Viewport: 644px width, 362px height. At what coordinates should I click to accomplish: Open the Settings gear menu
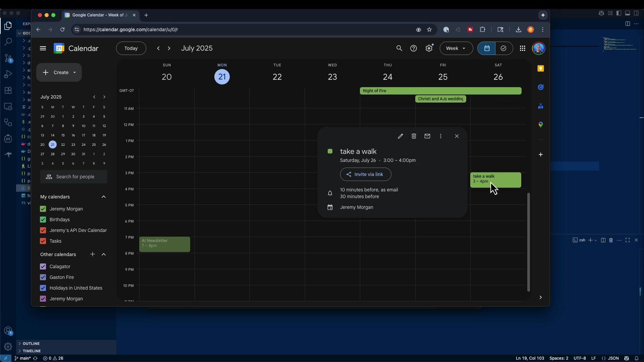tap(429, 48)
